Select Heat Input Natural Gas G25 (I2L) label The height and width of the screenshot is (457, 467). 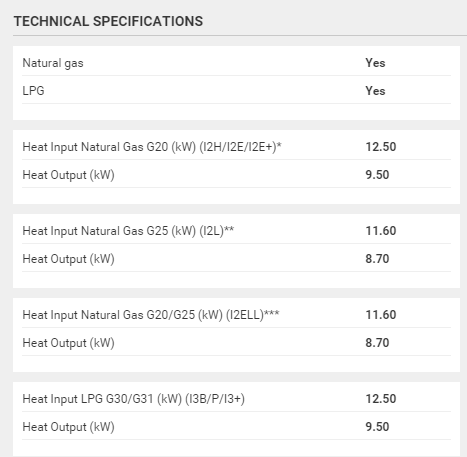[128, 231]
